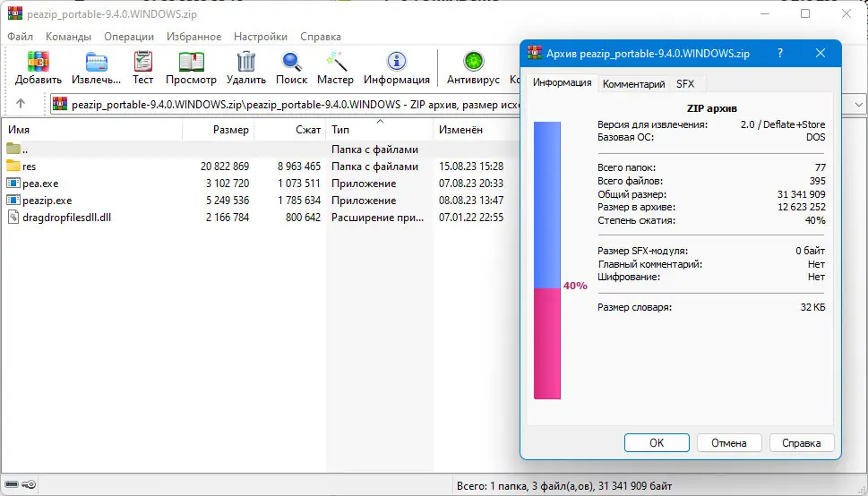
Task: Click the Информация toolbar icon
Action: coord(396,62)
